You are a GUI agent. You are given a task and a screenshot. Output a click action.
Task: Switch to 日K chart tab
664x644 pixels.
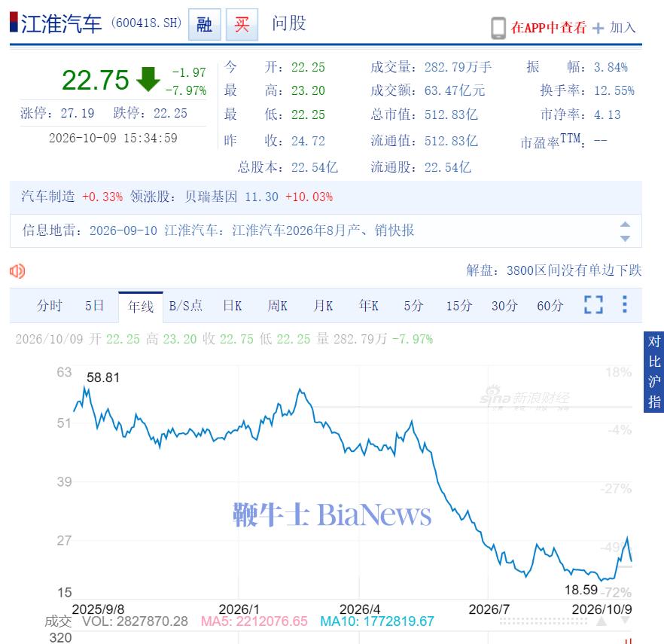[x=233, y=306]
